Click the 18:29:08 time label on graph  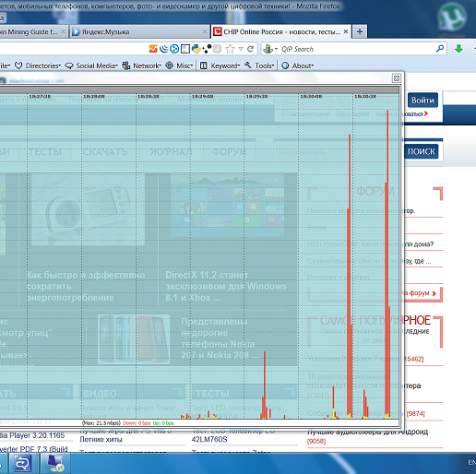tap(202, 97)
